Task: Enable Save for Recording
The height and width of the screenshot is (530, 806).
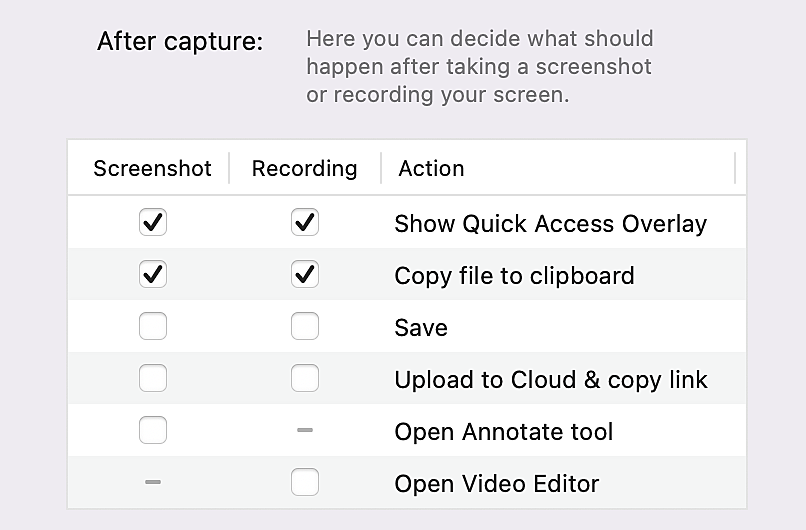Action: 305,326
